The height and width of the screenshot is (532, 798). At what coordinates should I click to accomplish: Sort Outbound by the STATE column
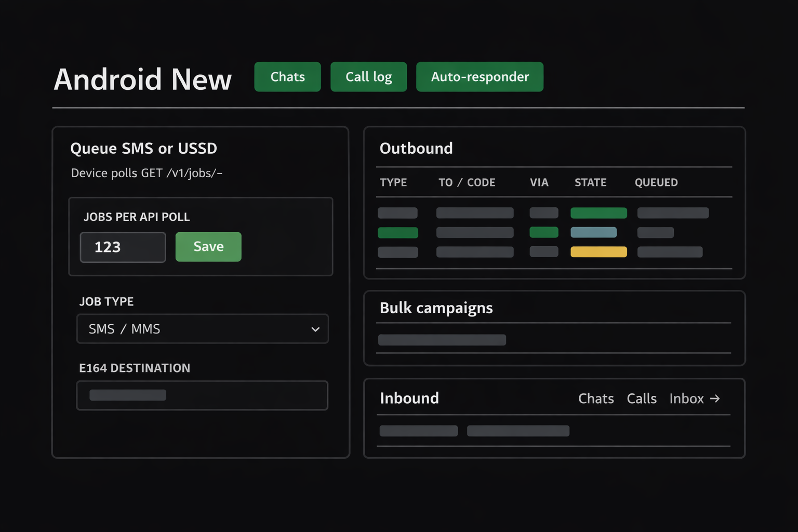pos(590,182)
